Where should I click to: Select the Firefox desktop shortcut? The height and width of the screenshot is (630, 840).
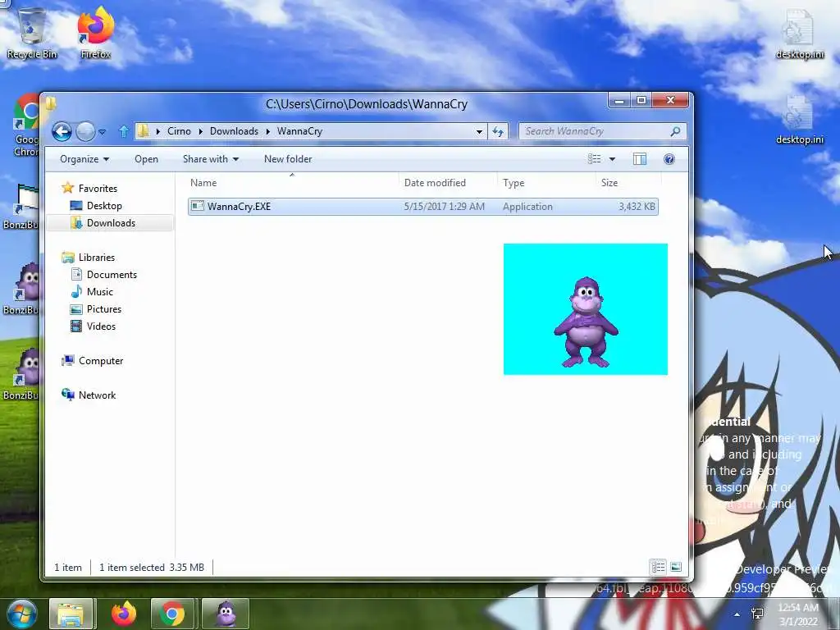[x=95, y=32]
